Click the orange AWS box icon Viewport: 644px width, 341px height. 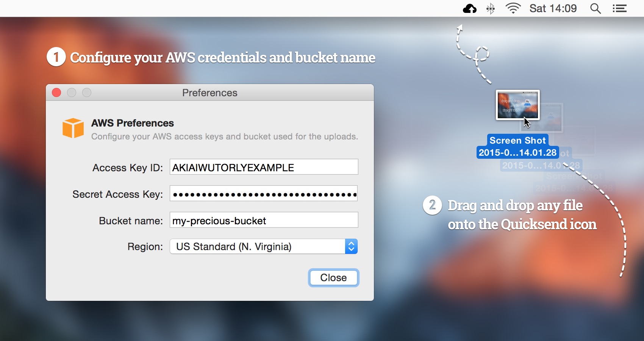[x=73, y=128]
